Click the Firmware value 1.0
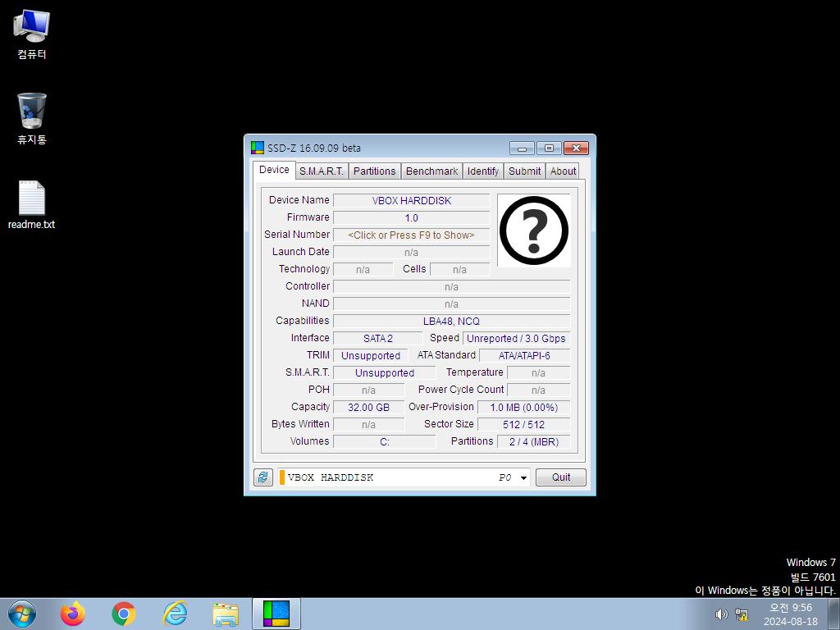 [412, 218]
